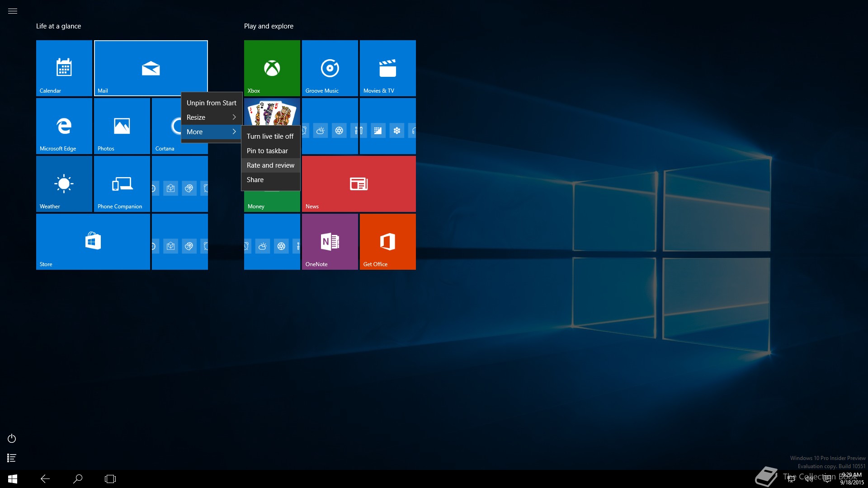The width and height of the screenshot is (868, 488).
Task: Choose Turn live tile off
Action: pos(271,136)
